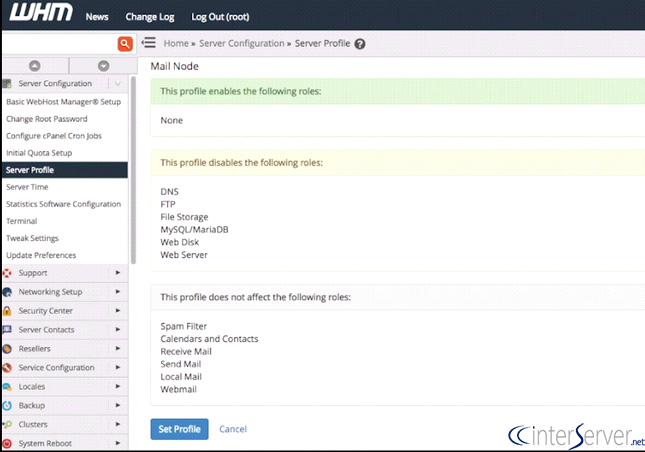The height and width of the screenshot is (452, 645).
Task: Click the sidebar search input field
Action: (x=59, y=44)
